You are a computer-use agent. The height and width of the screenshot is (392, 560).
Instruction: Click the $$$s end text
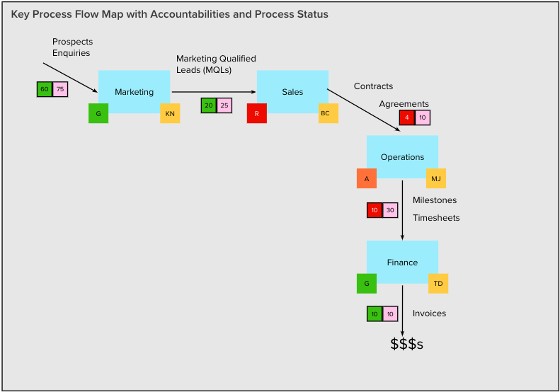407,344
